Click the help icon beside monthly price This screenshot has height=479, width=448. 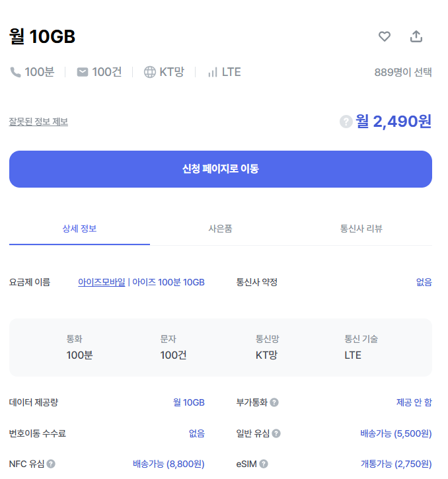(346, 122)
